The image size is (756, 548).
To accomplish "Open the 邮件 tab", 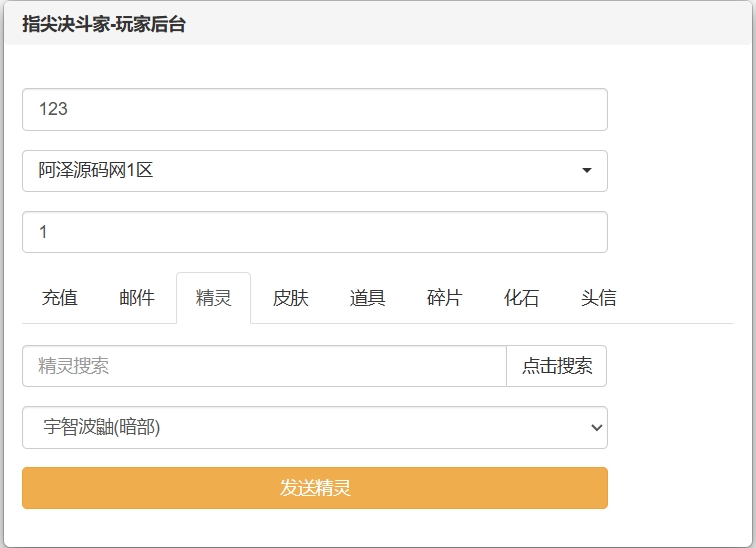I will point(137,298).
